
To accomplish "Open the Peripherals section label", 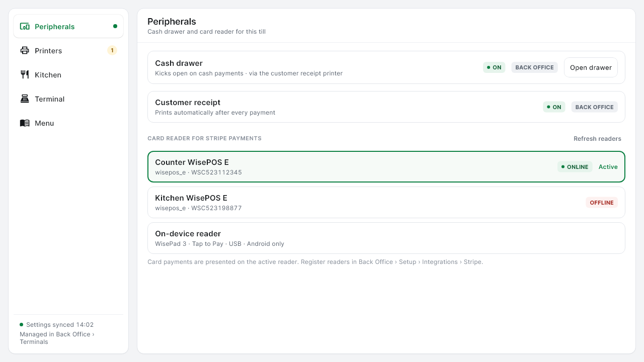I will click(55, 27).
